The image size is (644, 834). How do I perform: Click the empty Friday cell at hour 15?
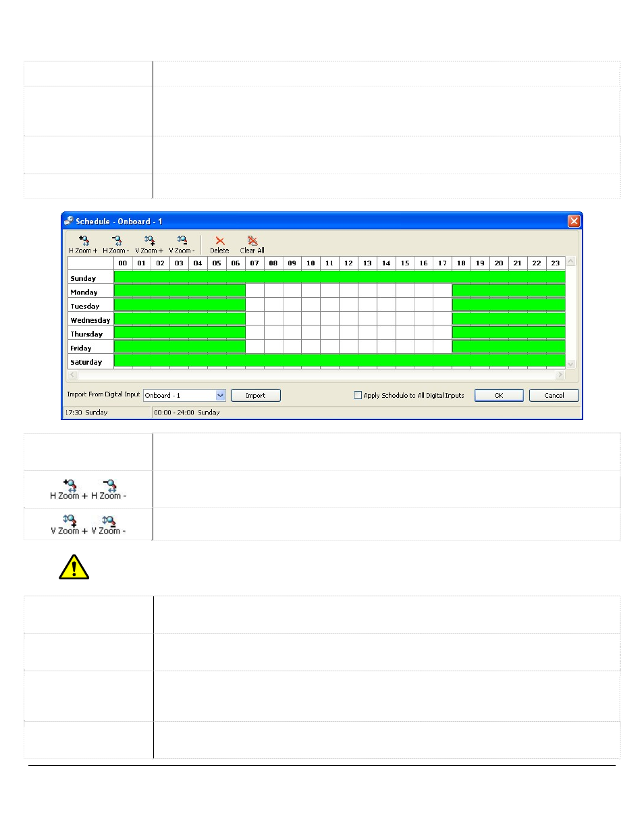tap(405, 347)
